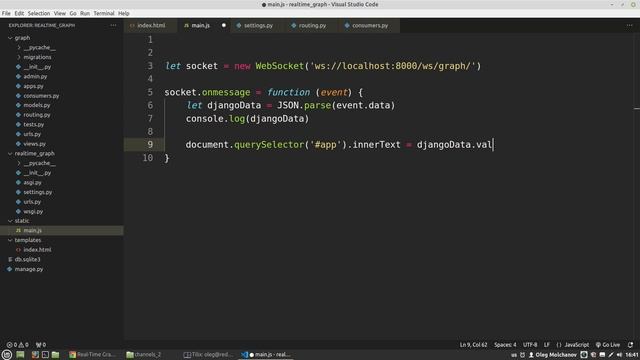Click line number 3 in gutter

pos(150,66)
